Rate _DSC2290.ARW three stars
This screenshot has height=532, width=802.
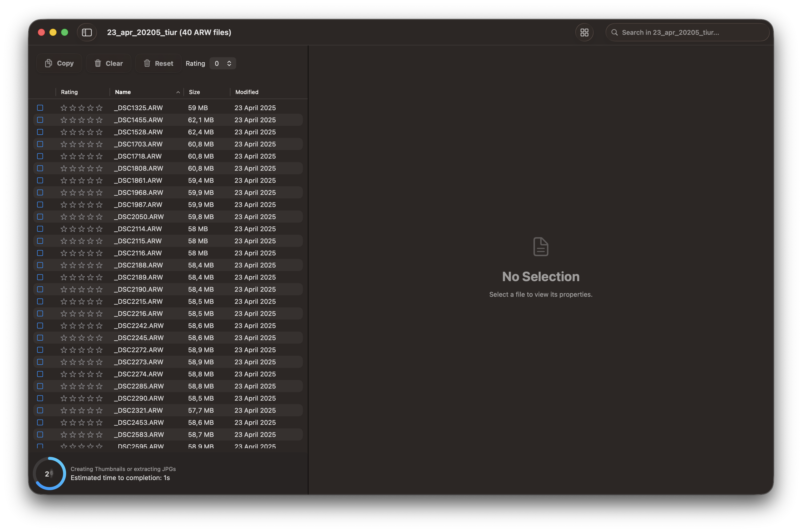(82, 398)
